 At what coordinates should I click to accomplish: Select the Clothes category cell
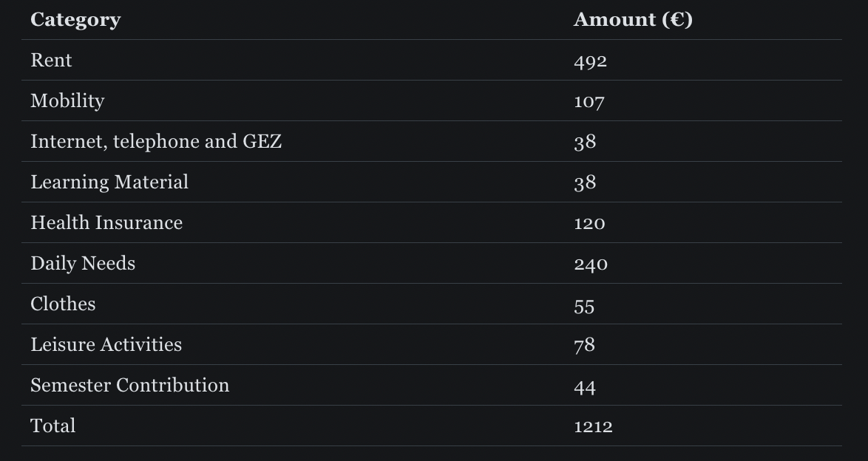63,304
